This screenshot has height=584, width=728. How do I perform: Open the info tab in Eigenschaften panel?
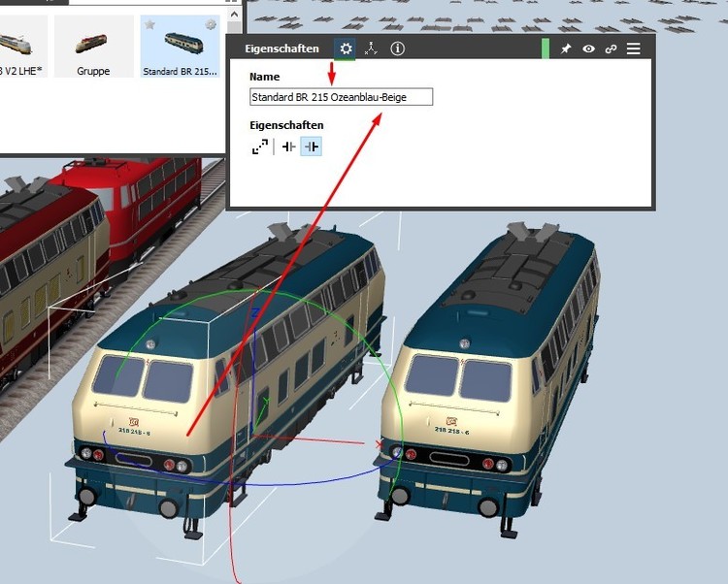click(x=397, y=49)
